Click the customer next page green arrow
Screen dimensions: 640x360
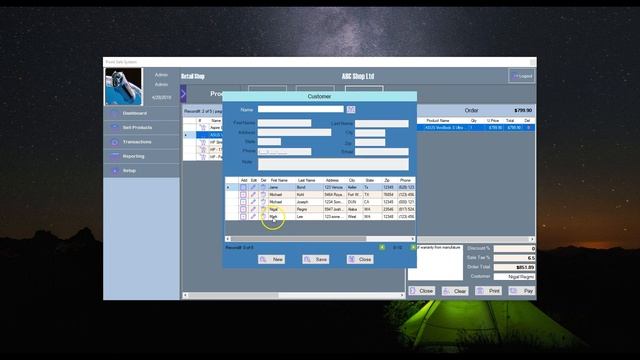click(x=413, y=247)
